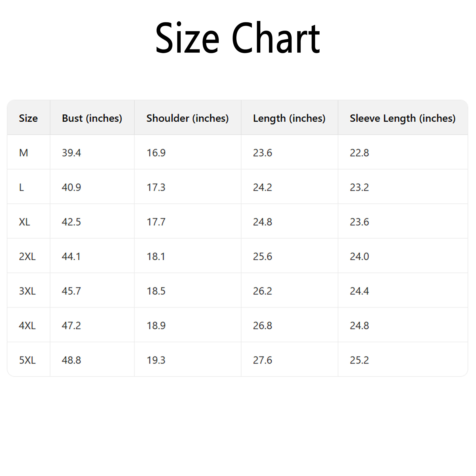Click the Sleeve Length (inches) header
This screenshot has width=476, height=476.
tap(402, 118)
